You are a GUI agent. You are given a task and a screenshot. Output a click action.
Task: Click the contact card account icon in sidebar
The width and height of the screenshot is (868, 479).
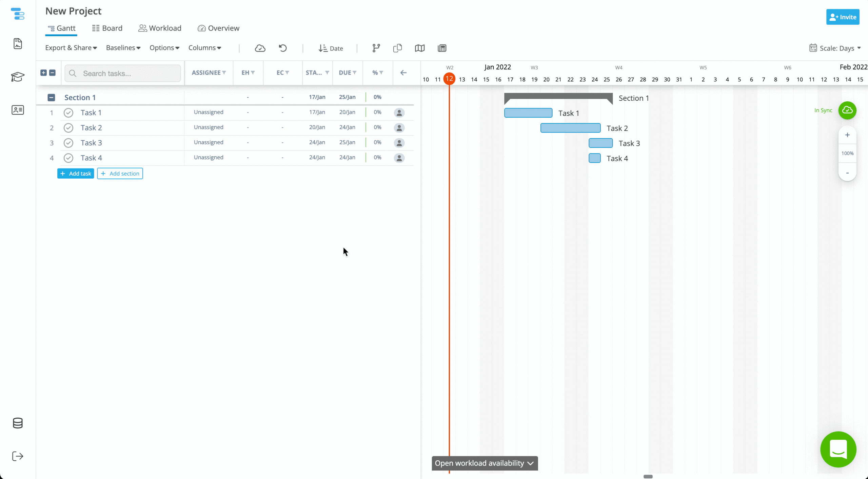point(18,110)
